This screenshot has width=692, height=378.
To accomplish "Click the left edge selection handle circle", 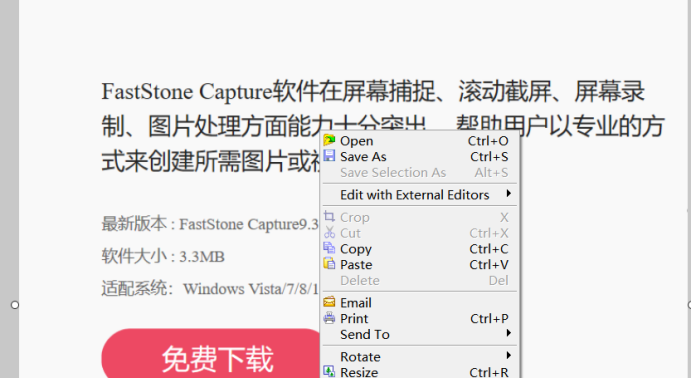I will [15, 305].
